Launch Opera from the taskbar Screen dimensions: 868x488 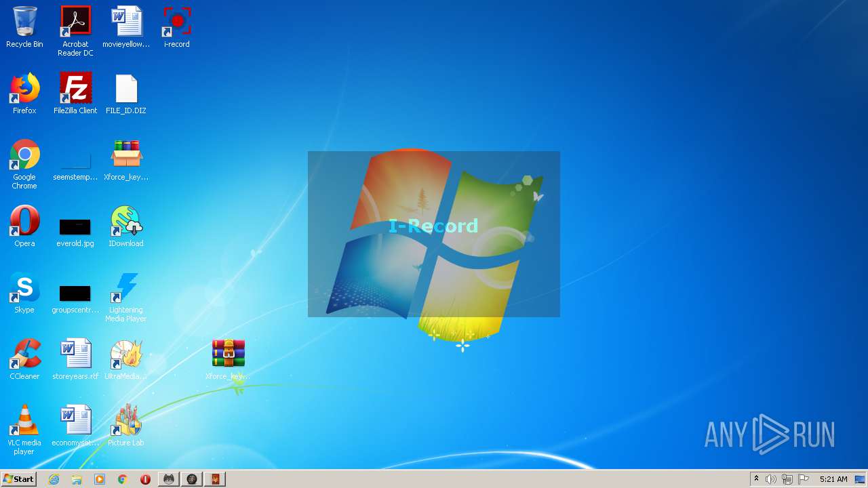(x=145, y=479)
